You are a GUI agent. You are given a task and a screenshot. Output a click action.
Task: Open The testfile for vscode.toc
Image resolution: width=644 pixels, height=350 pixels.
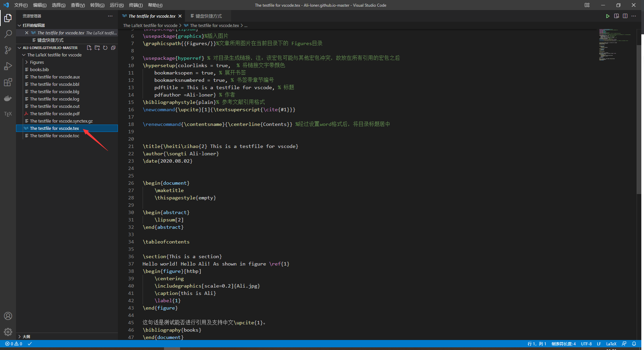[67, 136]
